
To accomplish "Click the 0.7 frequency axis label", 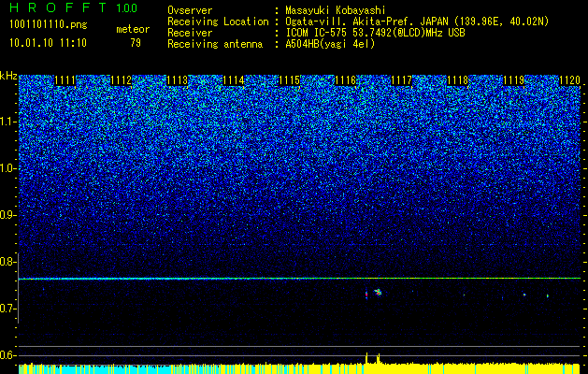I will pyautogui.click(x=7, y=309).
